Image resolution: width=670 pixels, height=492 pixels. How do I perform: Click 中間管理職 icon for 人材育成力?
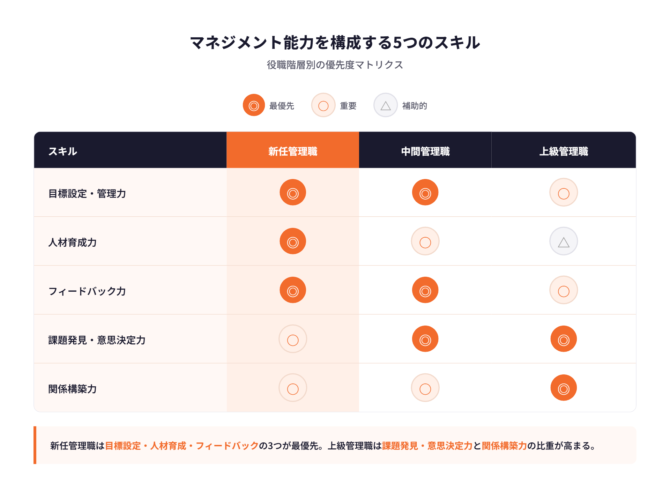pos(425,241)
